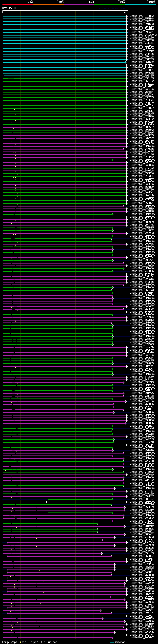Image resolution: width=158 pixels, height=644 pixels.
Task: Click the UniRef100_Q23295 label
Action: (142, 632)
